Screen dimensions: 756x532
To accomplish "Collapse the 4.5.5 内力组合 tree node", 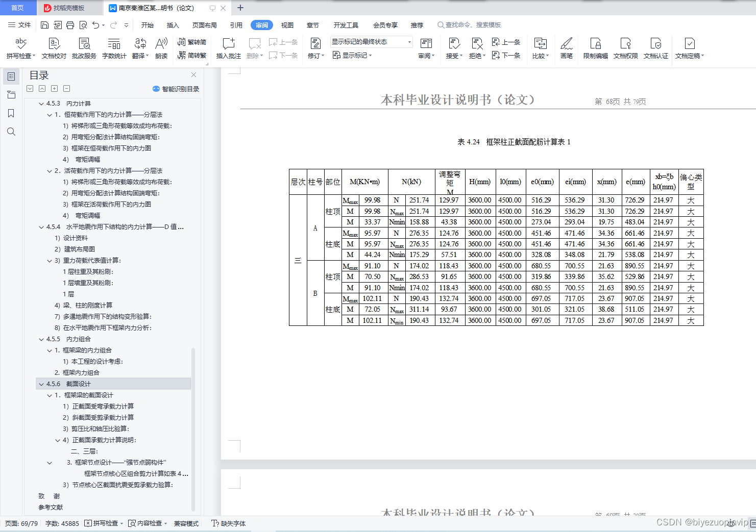I will click(41, 339).
